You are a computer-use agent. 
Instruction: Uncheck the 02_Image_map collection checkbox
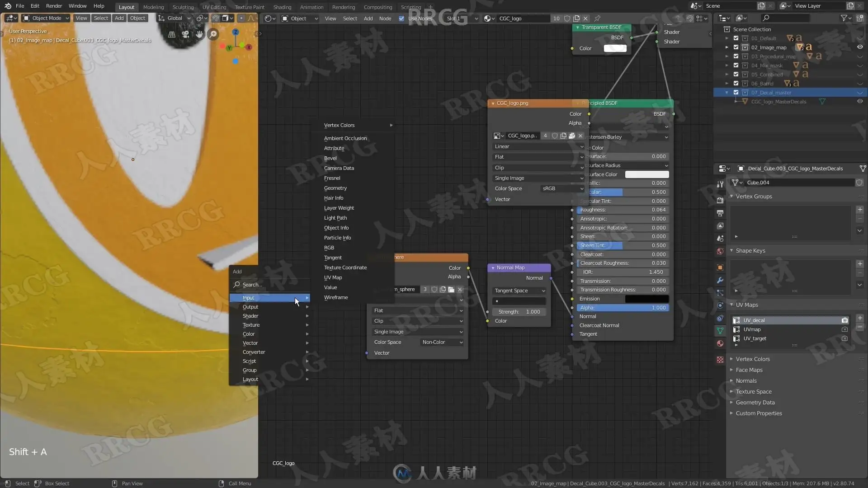click(x=736, y=47)
